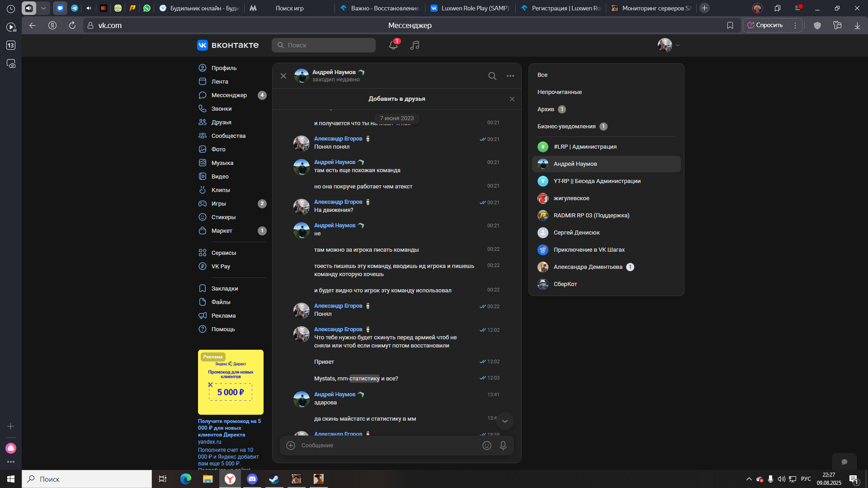Image resolution: width=868 pixels, height=488 pixels.
Task: Open Discord from the taskbar
Action: [x=252, y=479]
